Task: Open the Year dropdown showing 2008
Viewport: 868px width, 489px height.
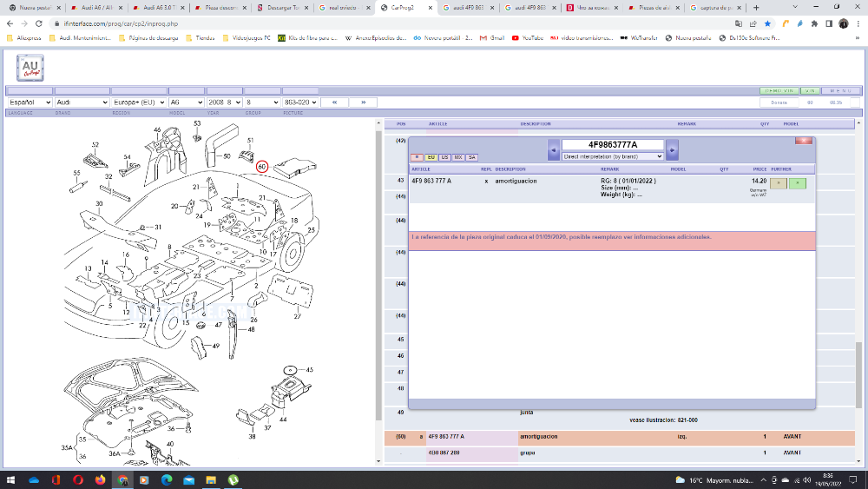Action: 224,102
